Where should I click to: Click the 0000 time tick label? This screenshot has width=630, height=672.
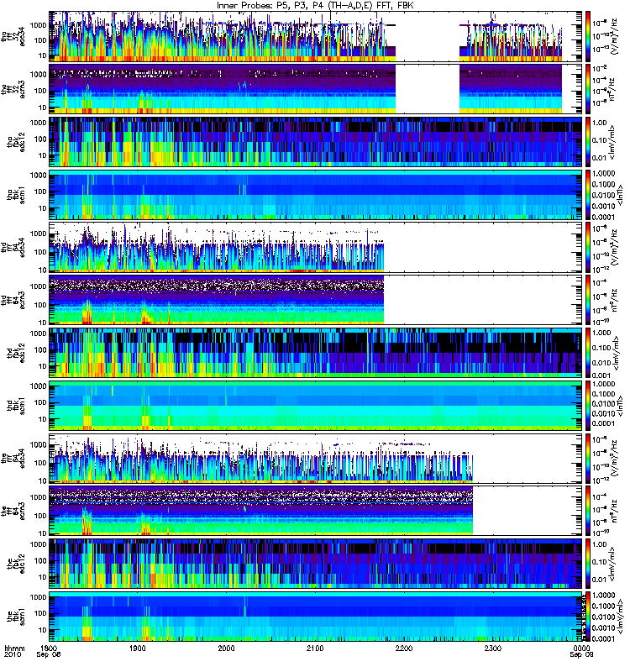click(581, 648)
